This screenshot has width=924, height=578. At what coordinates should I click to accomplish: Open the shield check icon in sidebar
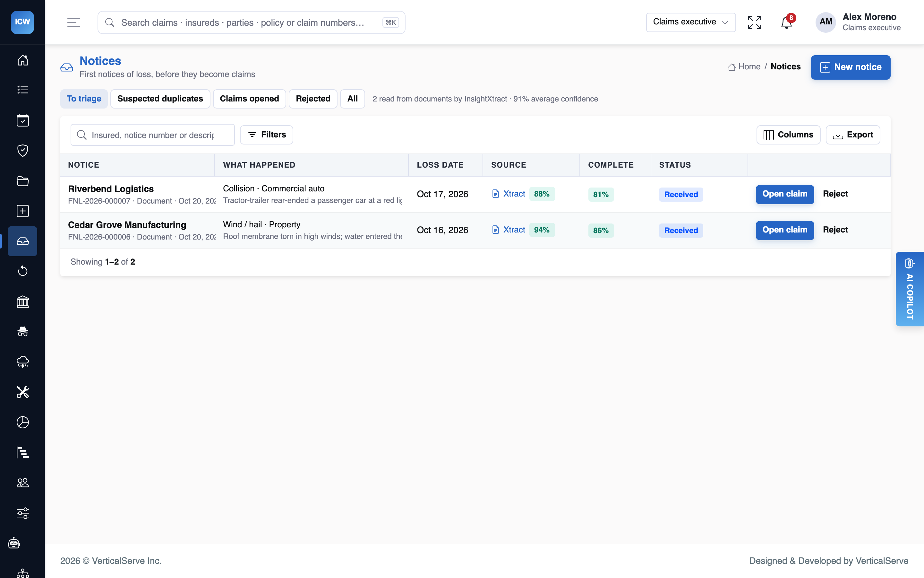pyautogui.click(x=22, y=150)
